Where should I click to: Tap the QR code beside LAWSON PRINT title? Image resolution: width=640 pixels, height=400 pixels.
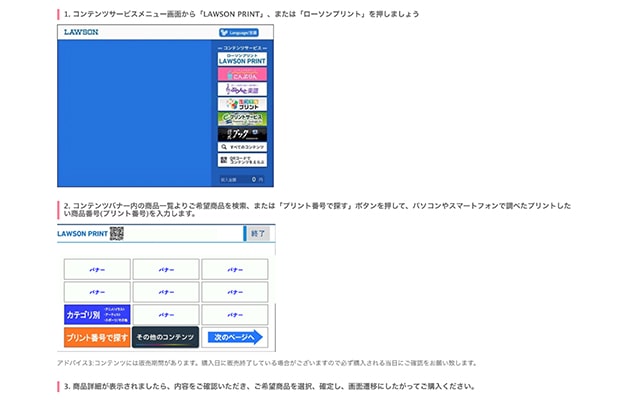tap(116, 233)
